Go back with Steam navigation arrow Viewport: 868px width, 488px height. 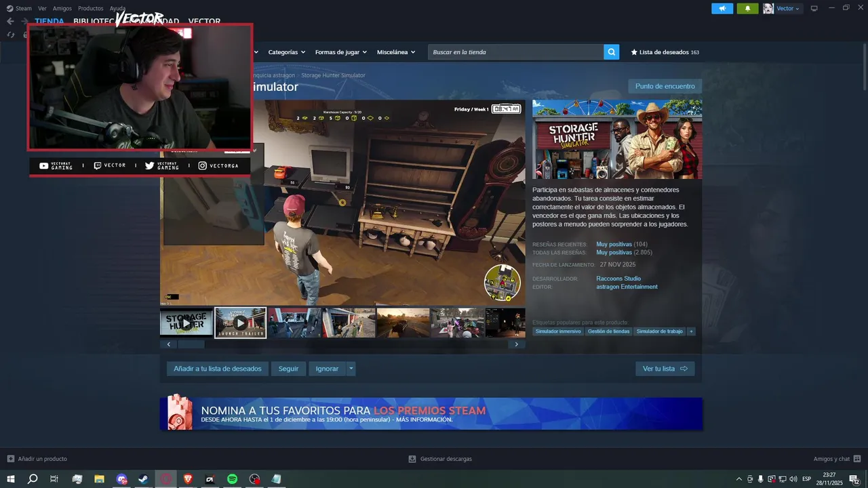10,21
